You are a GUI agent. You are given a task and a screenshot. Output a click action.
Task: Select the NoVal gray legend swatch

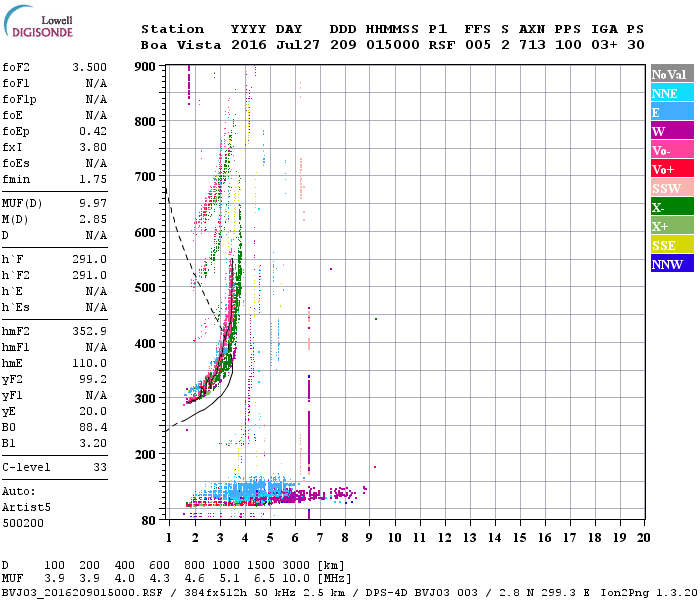pyautogui.click(x=672, y=74)
